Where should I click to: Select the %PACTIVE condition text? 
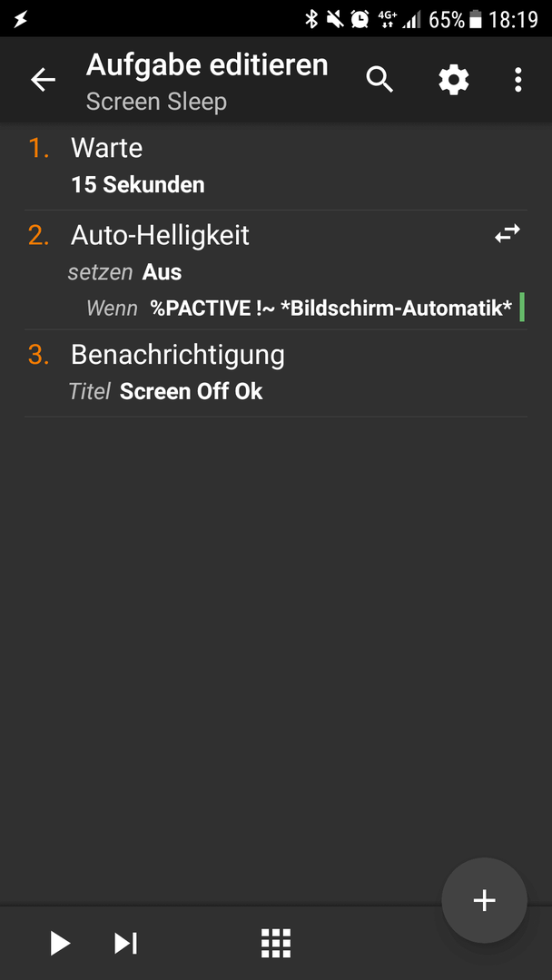[331, 308]
